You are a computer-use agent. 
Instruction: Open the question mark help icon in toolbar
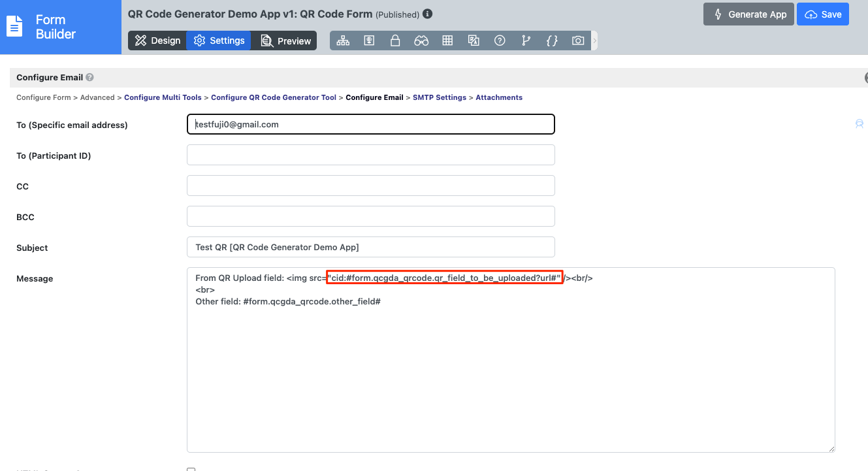coord(500,41)
